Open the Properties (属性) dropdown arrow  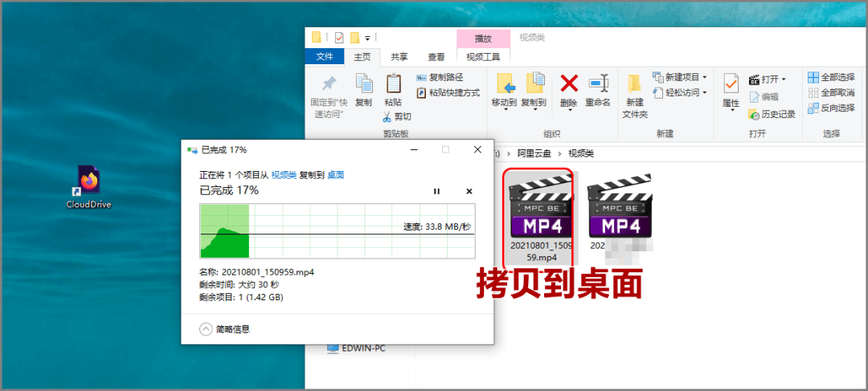[731, 109]
